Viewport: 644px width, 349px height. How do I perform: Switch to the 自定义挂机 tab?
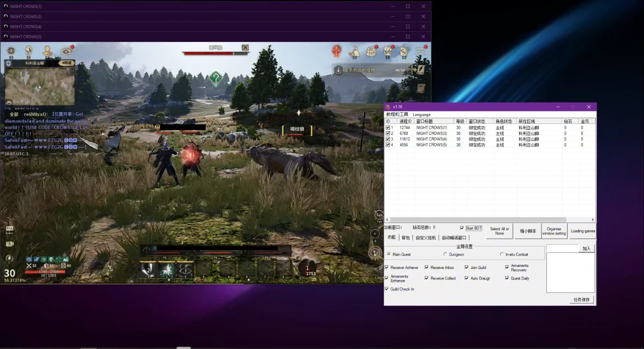click(426, 238)
